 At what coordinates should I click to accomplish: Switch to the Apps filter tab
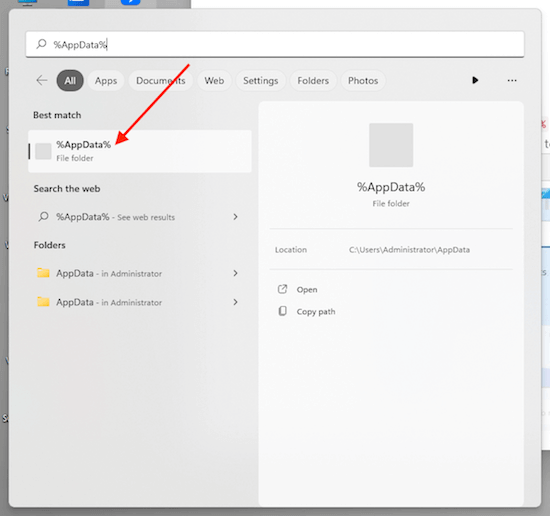pyautogui.click(x=106, y=81)
